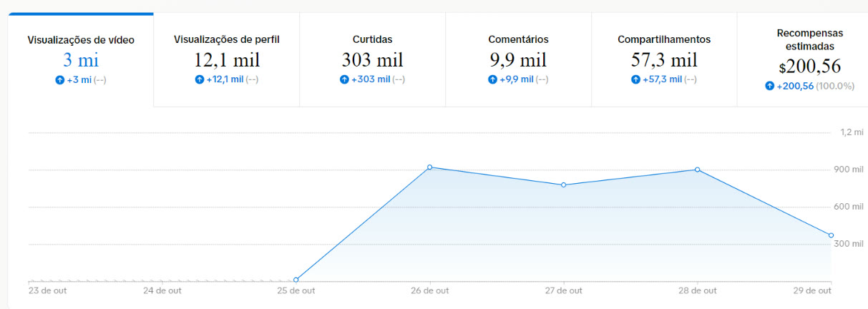The image size is (868, 309).
Task: Click the 900 mil y-axis label
Action: [x=849, y=170]
